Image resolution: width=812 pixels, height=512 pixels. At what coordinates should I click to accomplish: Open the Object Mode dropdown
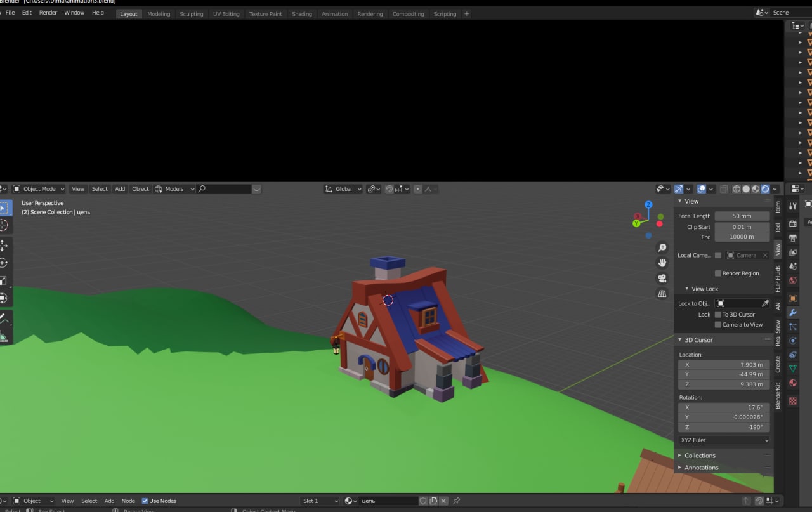[39, 189]
